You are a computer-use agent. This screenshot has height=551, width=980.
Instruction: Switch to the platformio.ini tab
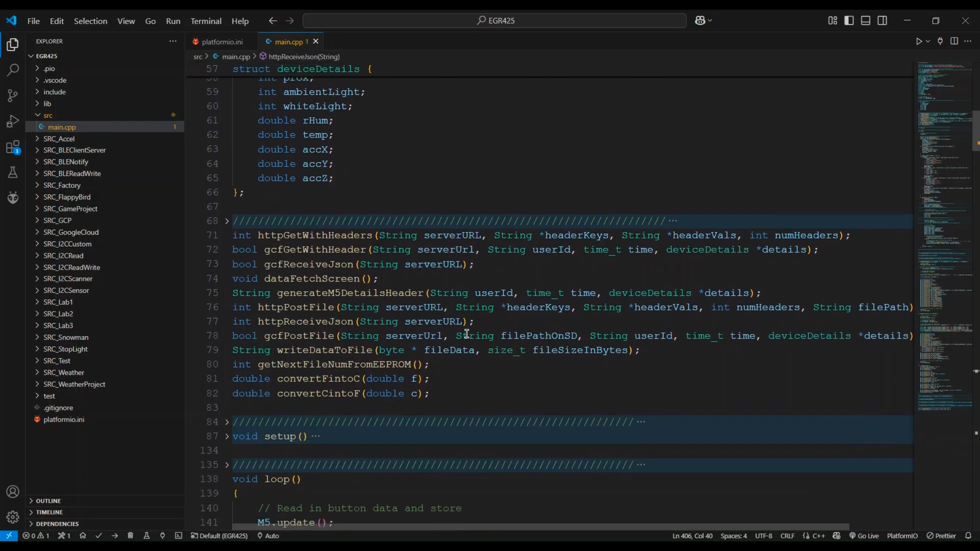(x=222, y=42)
